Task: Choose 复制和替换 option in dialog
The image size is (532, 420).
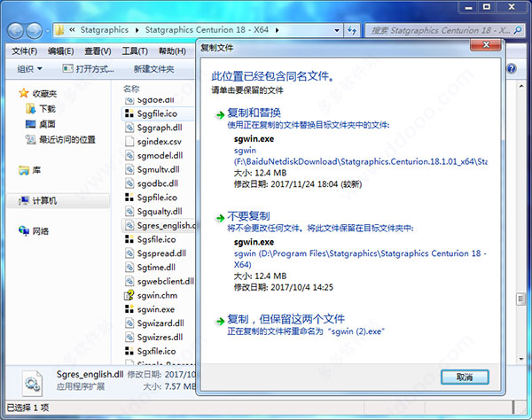Action: click(x=254, y=113)
